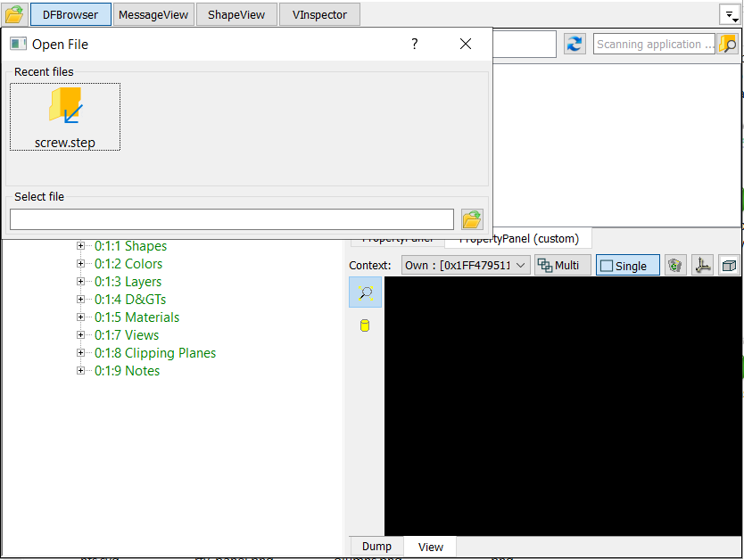Image resolution: width=744 pixels, height=560 pixels.
Task: Click the folder search magnifier icon
Action: pos(728,45)
